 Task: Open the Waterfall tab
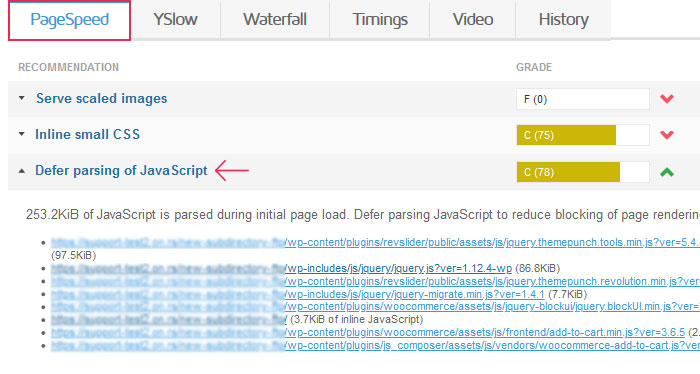[x=275, y=20]
